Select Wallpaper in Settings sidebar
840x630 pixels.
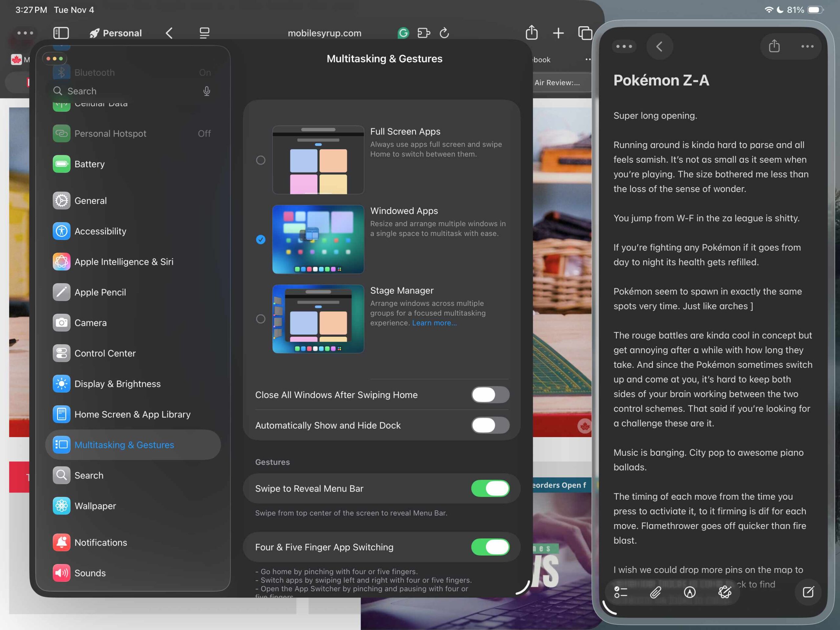pos(95,506)
